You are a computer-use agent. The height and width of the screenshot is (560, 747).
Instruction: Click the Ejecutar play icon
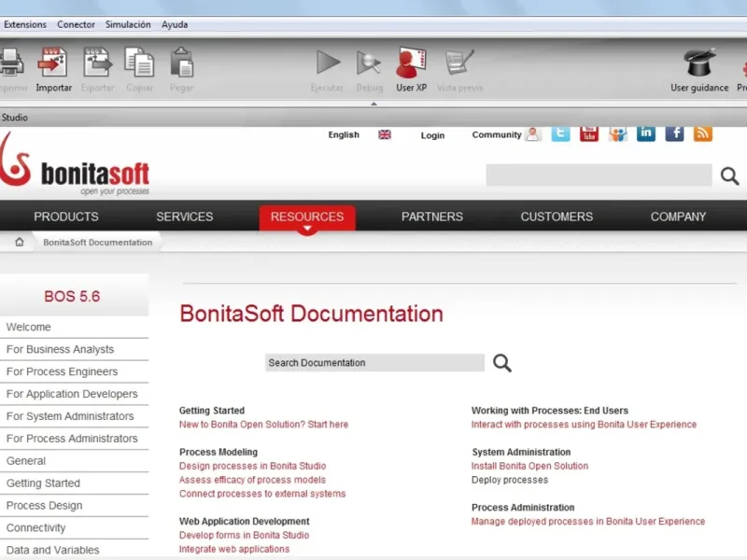(328, 63)
